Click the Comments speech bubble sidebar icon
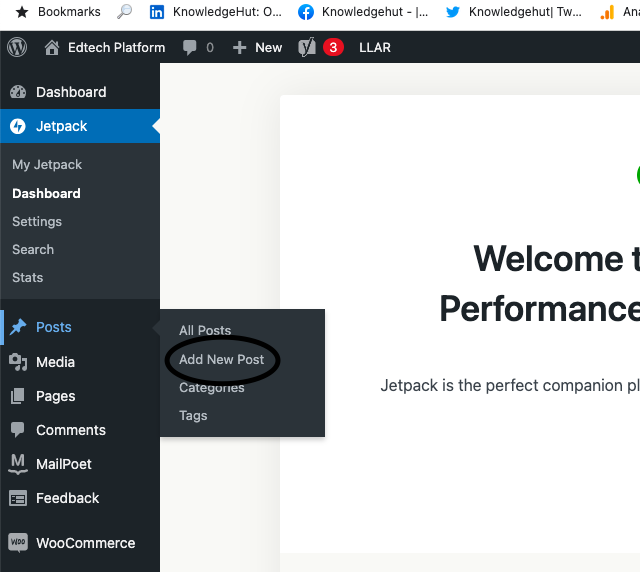This screenshot has height=572, width=640. pos(18,430)
